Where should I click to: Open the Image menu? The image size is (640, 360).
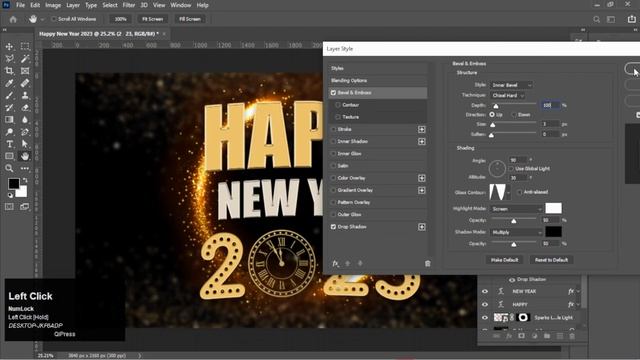(x=53, y=5)
